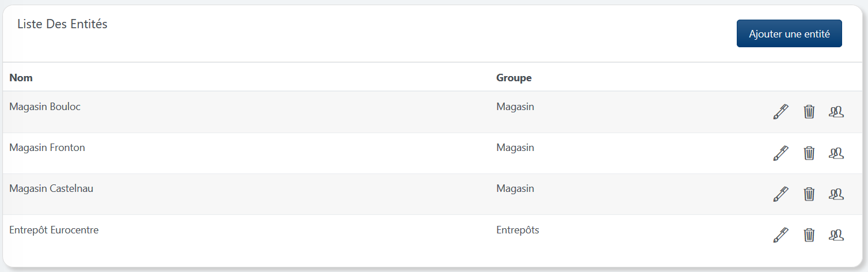
Task: Click the Liste Des Entités title
Action: (62, 24)
